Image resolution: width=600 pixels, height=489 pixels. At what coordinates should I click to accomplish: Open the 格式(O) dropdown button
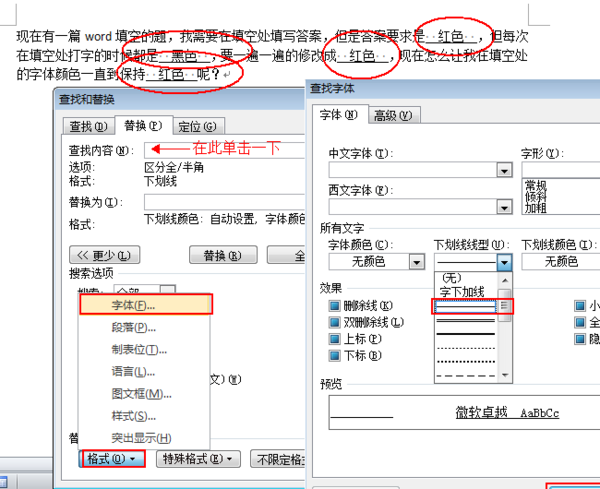click(112, 458)
